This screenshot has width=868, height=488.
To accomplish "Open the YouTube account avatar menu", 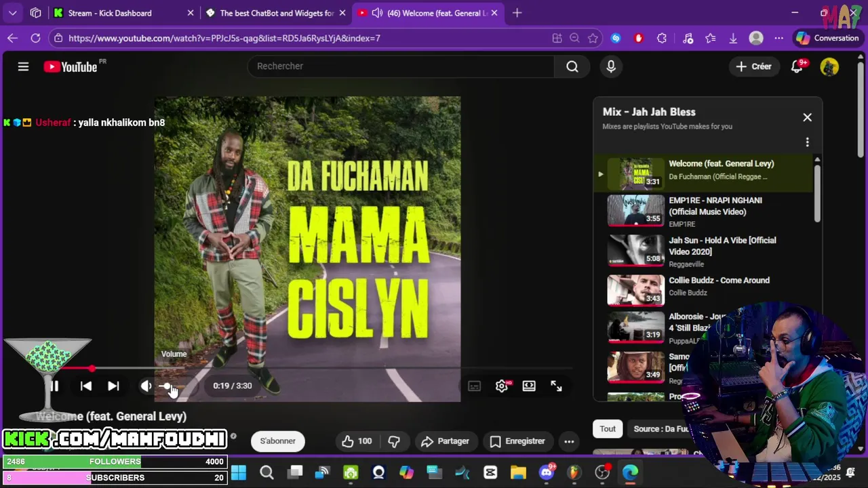I will 829,66.
